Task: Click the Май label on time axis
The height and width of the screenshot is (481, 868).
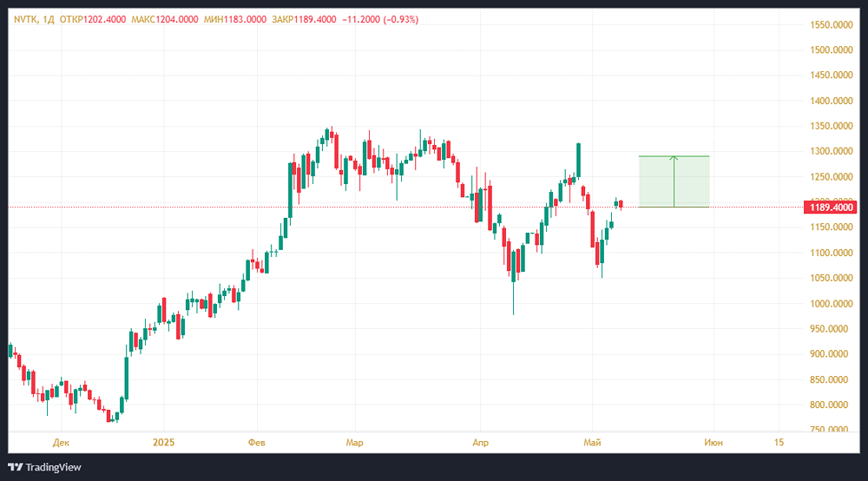Action: 593,443
